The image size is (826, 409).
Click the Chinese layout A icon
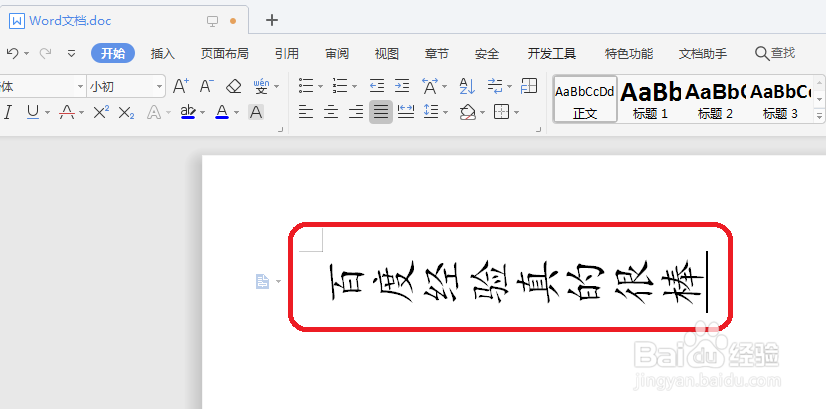[430, 85]
